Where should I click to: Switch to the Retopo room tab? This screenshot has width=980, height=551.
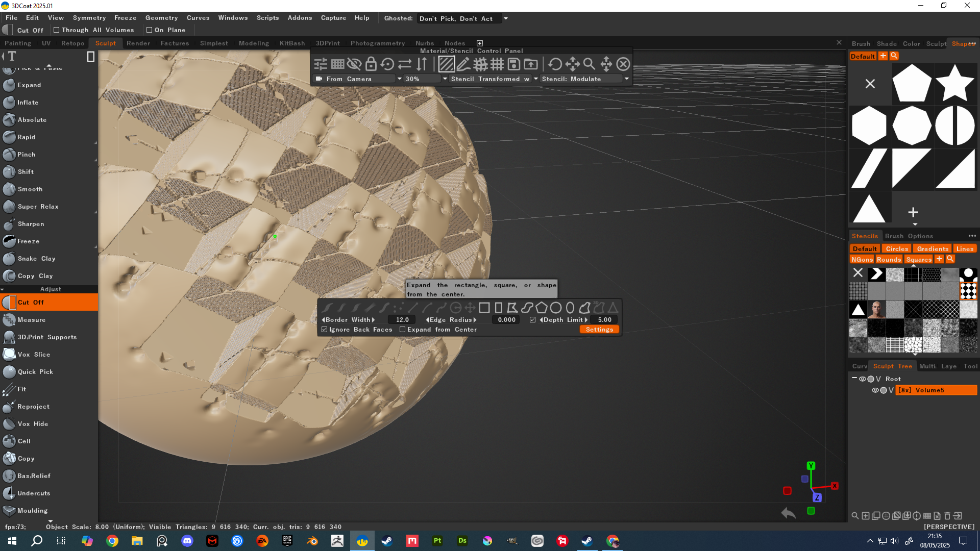coord(72,43)
